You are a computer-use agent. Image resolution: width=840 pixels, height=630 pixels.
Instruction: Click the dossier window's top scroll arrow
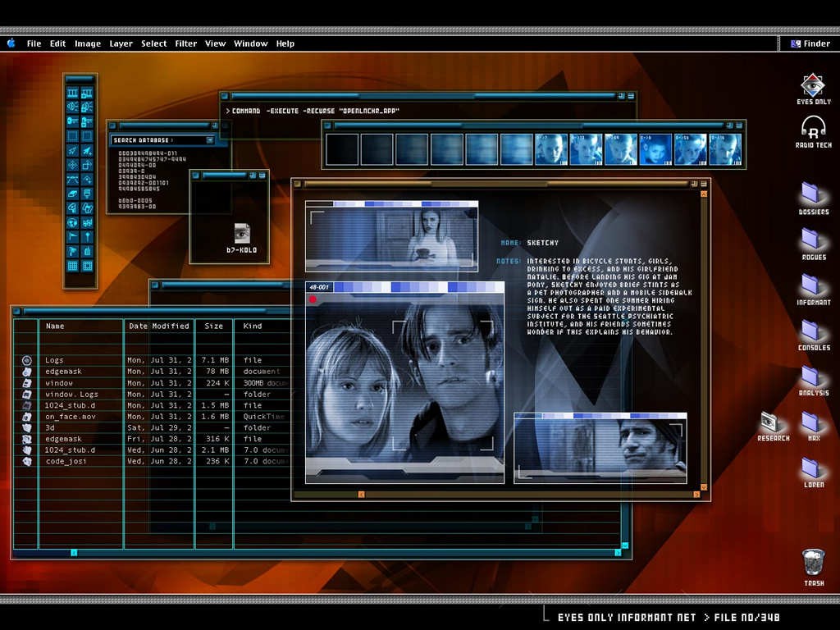pos(704,194)
